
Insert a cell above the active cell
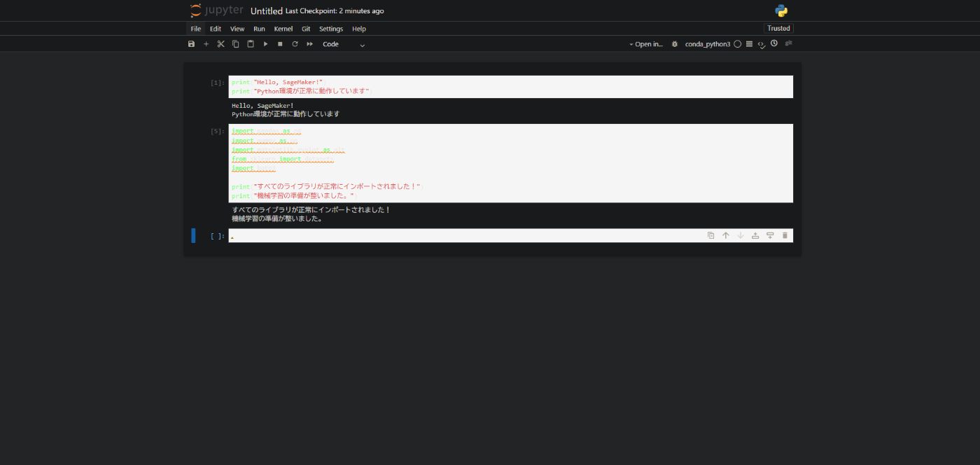[x=755, y=235]
